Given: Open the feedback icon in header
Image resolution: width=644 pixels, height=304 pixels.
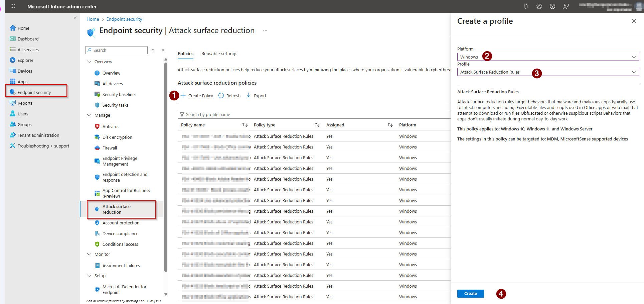Looking at the screenshot, I should pos(566,6).
